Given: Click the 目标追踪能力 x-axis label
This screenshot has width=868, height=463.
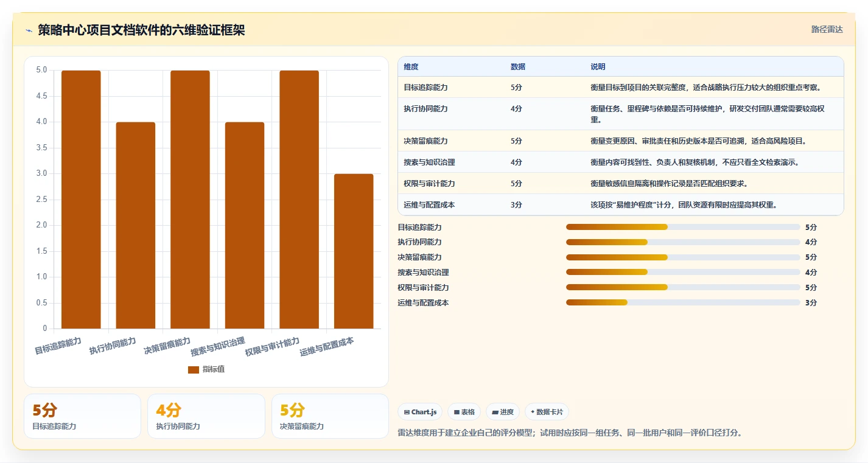Looking at the screenshot, I should click(58, 346).
